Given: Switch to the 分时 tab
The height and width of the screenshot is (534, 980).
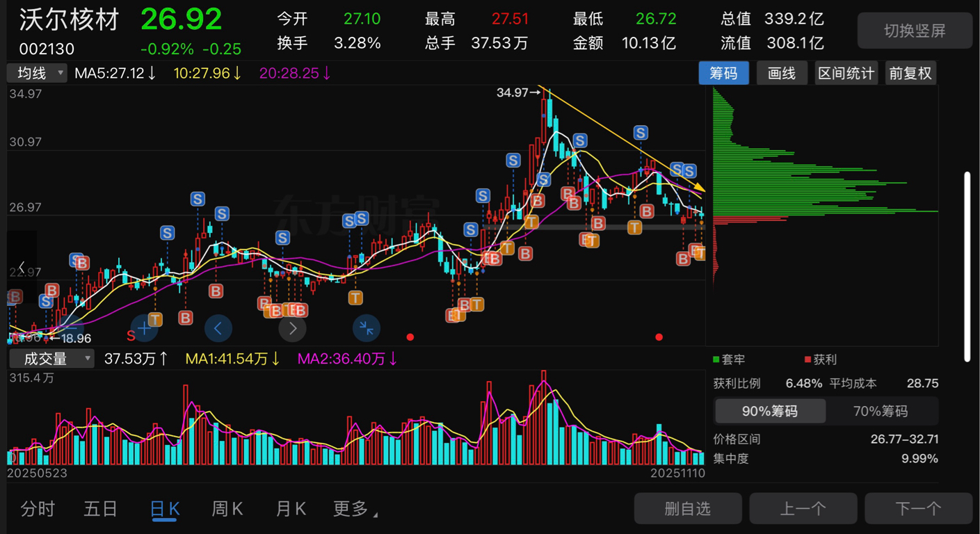Looking at the screenshot, I should click(x=38, y=509).
